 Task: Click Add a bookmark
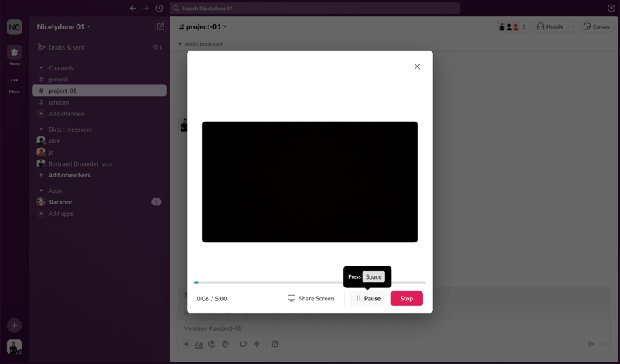click(x=201, y=44)
